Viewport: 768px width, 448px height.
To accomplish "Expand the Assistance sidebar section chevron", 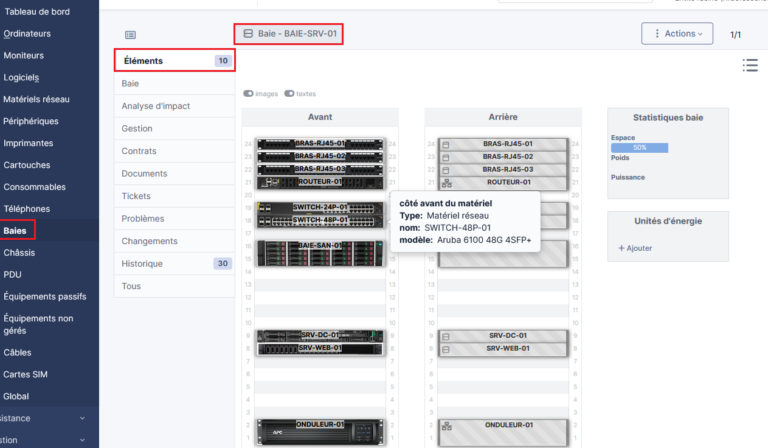I will pos(82,418).
